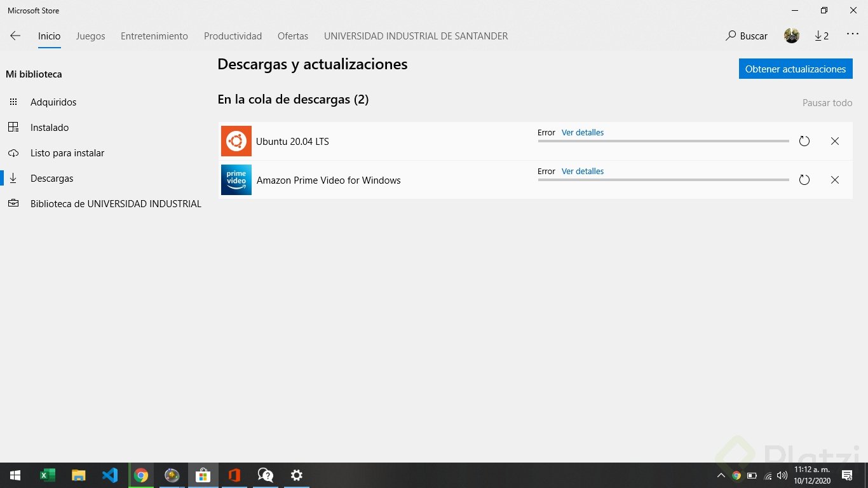Minimize the Microsoft Store window
The height and width of the screenshot is (488, 868).
795,10
